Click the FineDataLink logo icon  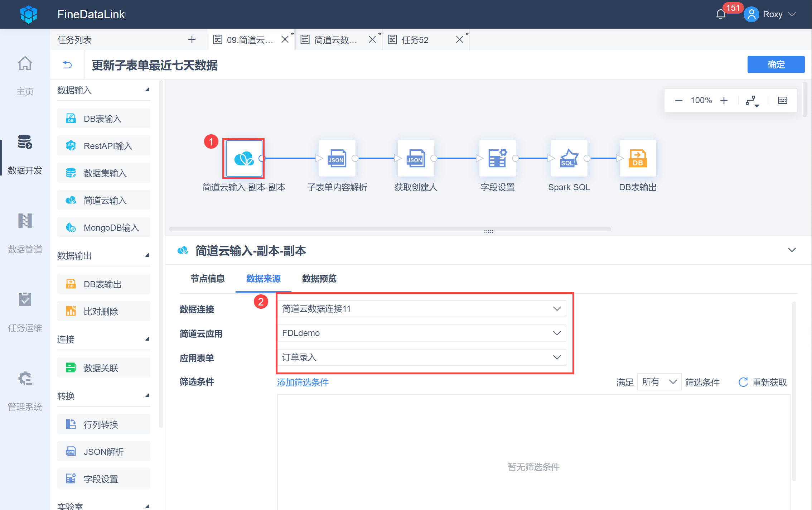click(x=29, y=14)
